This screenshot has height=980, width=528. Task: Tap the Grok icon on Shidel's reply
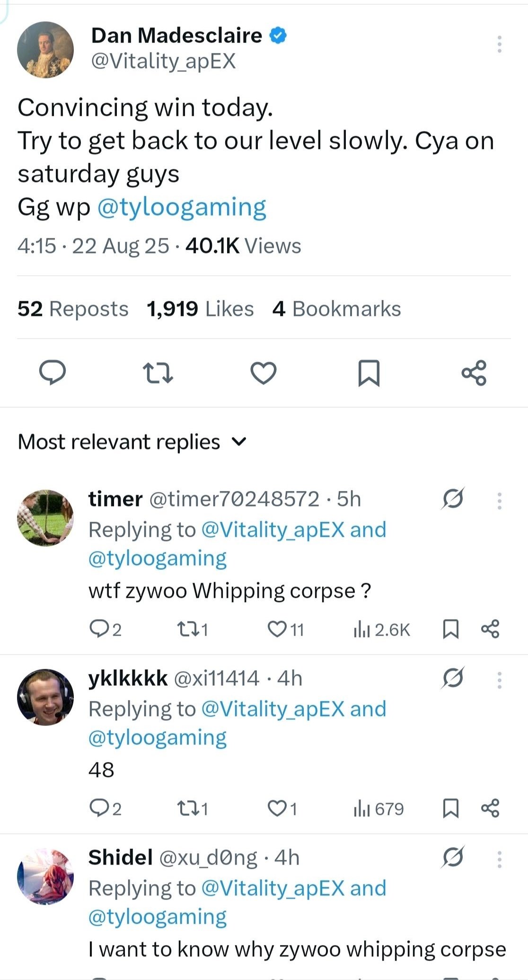[x=453, y=857]
